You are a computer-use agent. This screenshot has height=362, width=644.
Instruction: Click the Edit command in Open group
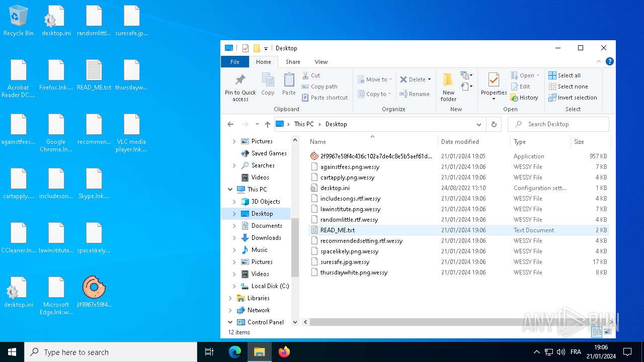point(520,86)
